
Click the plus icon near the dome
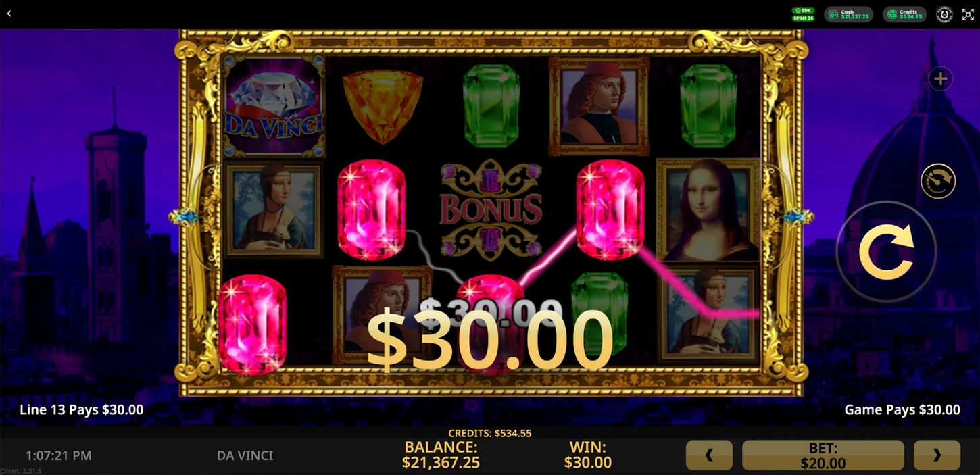coord(940,79)
